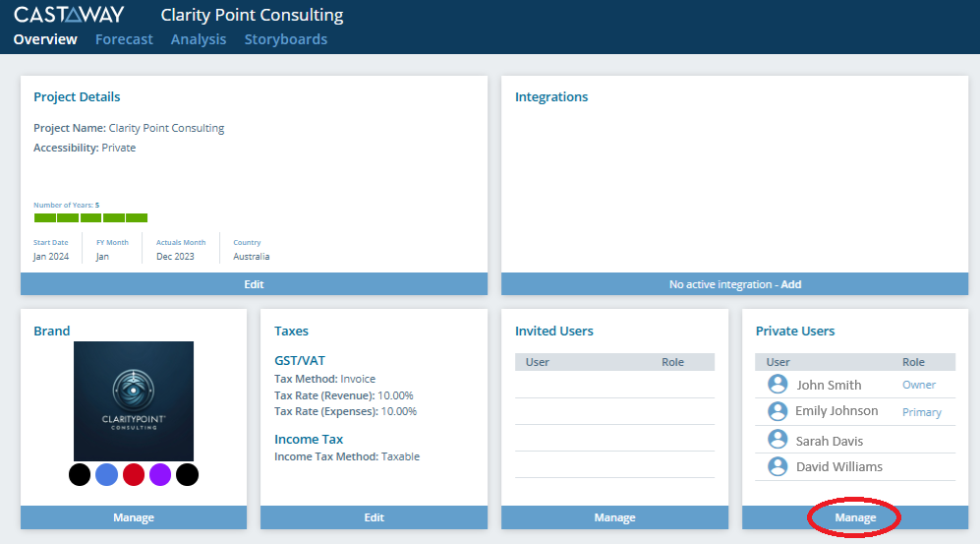This screenshot has width=980, height=544.
Task: Switch to the Forecast tab
Action: 124,39
